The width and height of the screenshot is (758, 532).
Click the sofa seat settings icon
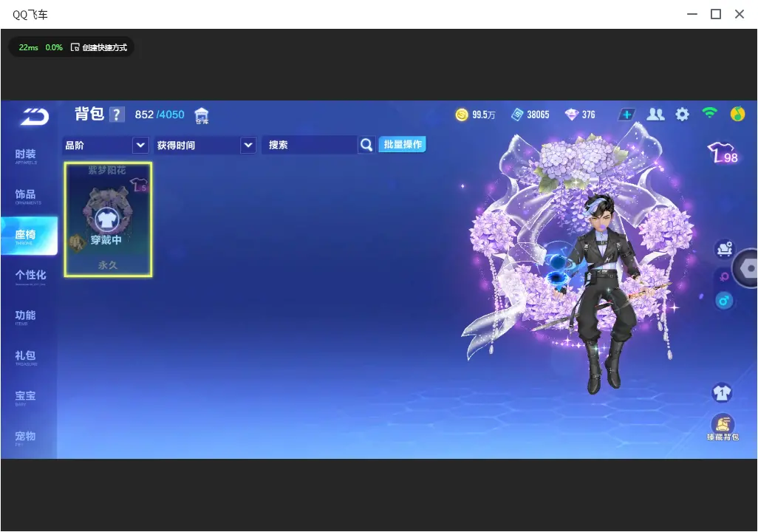(724, 248)
